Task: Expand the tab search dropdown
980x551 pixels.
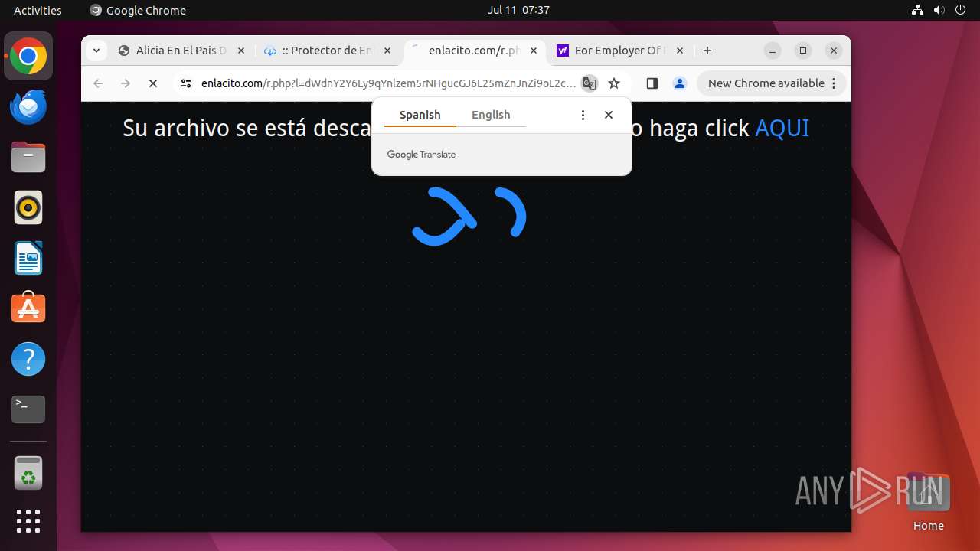Action: point(96,51)
